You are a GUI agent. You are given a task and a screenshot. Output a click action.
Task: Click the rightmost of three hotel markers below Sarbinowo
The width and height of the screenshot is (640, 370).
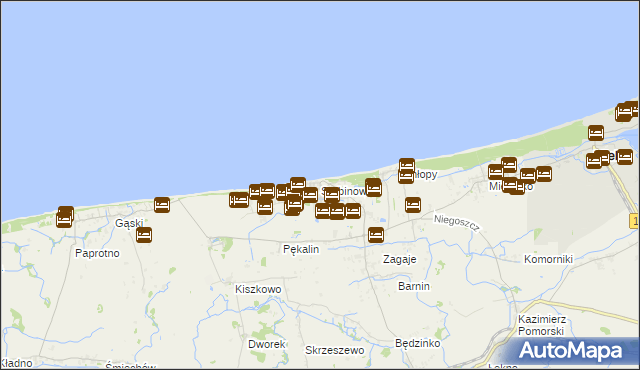click(x=353, y=211)
